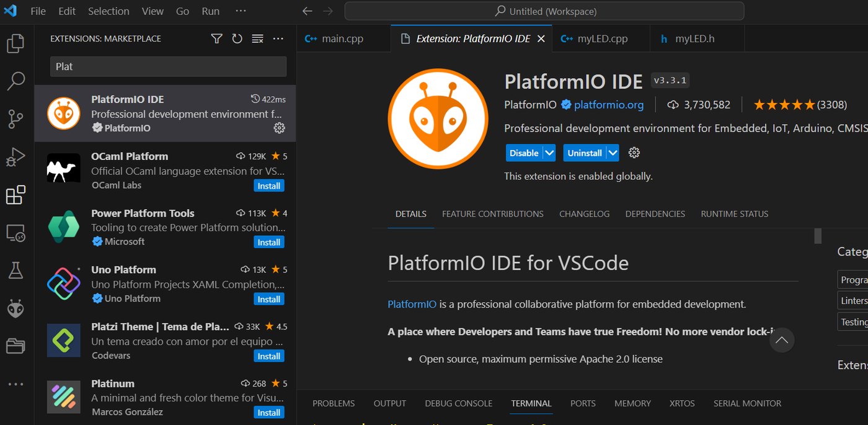Expand the Uninstall button dropdown arrow
Image resolution: width=868 pixels, height=425 pixels.
coord(613,153)
